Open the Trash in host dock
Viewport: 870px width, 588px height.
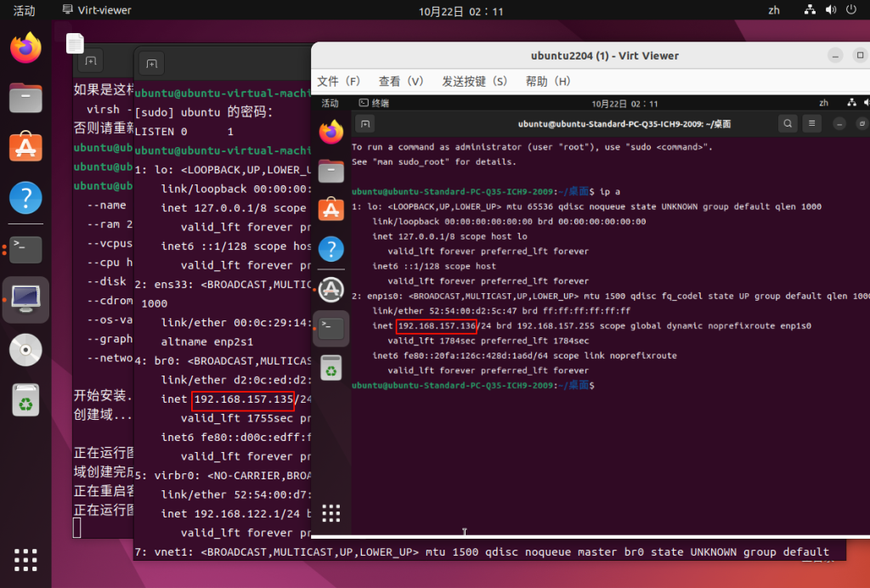tap(25, 399)
